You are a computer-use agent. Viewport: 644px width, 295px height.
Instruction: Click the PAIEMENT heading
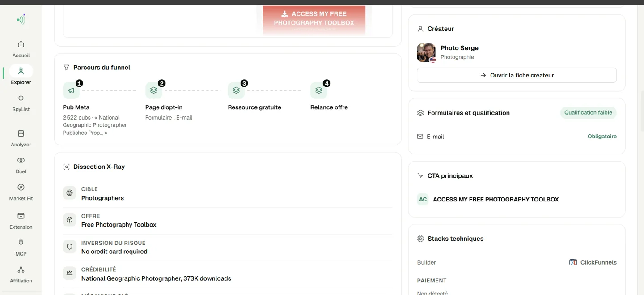pyautogui.click(x=432, y=281)
